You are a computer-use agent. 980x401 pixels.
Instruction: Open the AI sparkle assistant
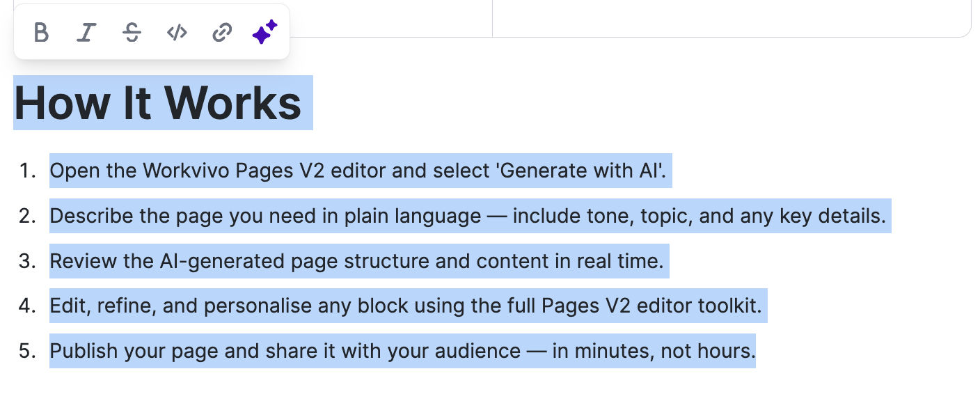[264, 32]
